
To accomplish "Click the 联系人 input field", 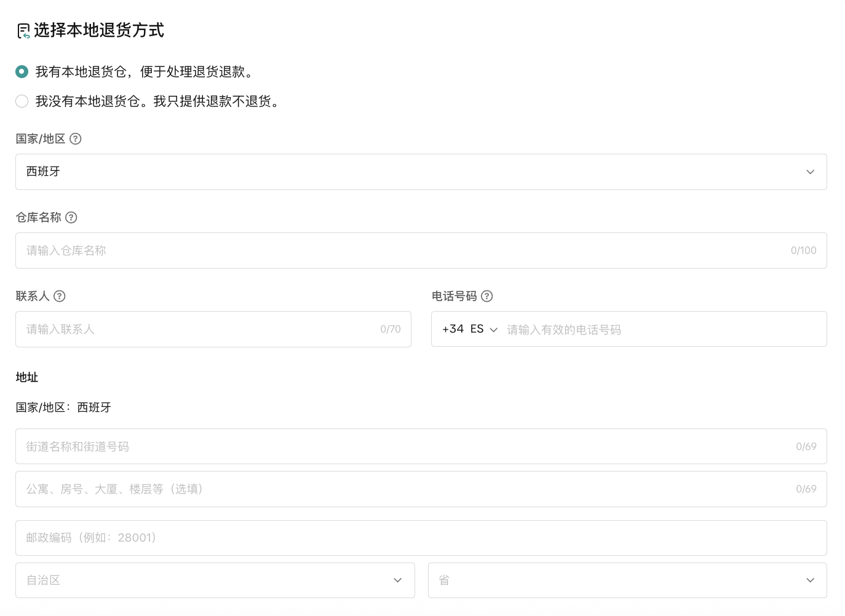I will [x=197, y=330].
